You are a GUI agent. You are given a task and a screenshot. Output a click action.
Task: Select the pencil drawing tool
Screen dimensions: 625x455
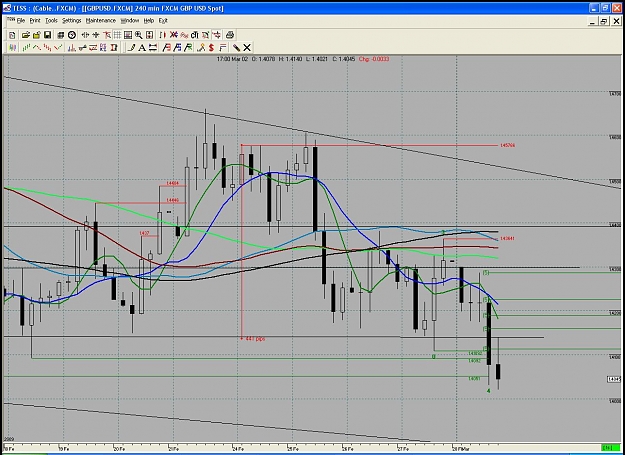[131, 48]
